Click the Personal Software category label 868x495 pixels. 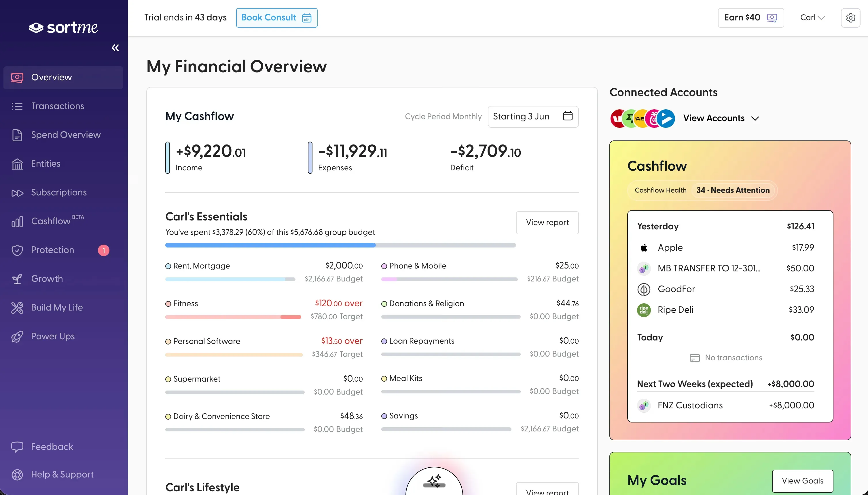tap(206, 341)
